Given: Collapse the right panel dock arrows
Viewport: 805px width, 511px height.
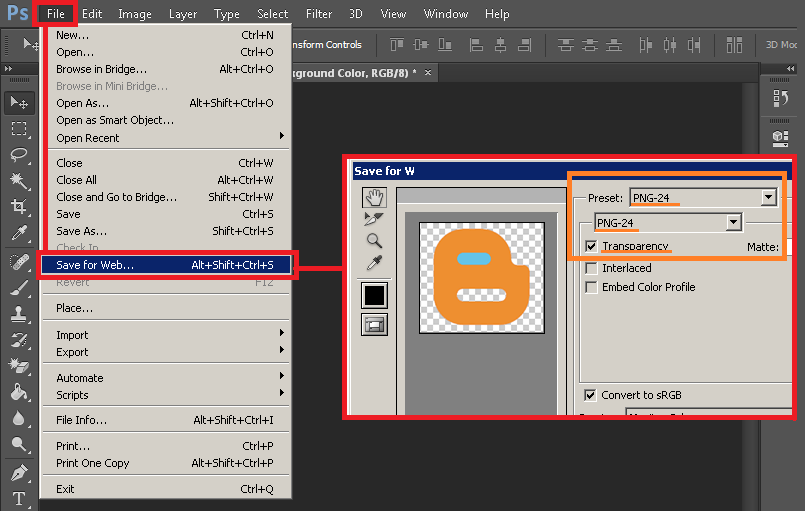Looking at the screenshot, I should (x=791, y=68).
